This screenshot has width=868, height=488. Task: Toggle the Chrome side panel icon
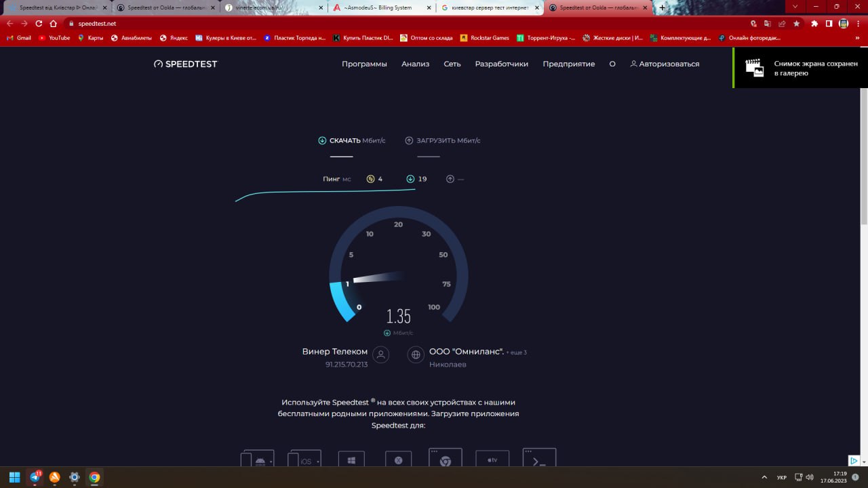point(829,23)
